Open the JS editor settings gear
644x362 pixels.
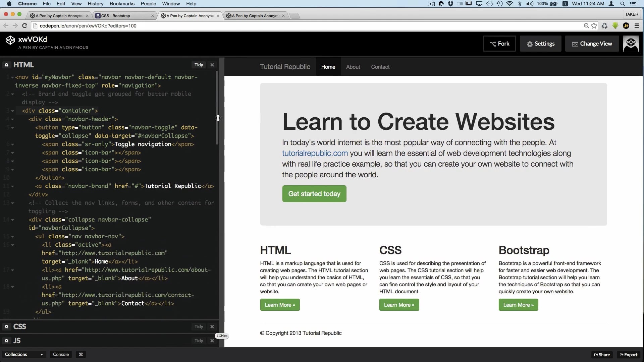[x=6, y=341]
